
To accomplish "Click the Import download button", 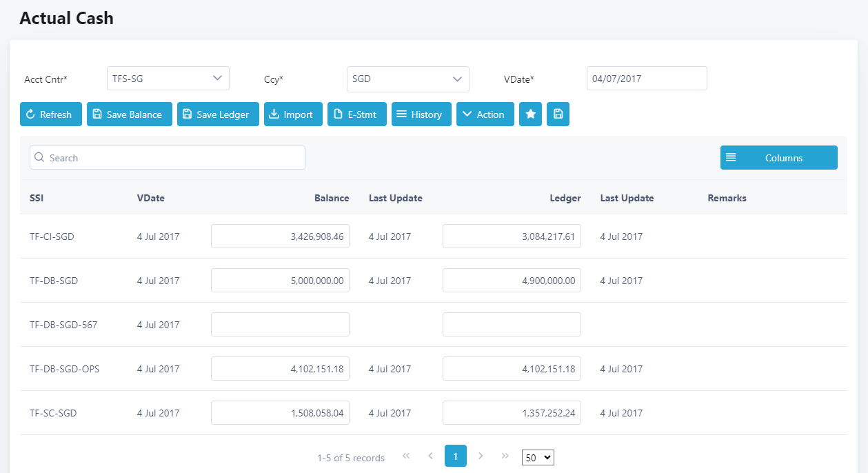I will click(x=293, y=114).
